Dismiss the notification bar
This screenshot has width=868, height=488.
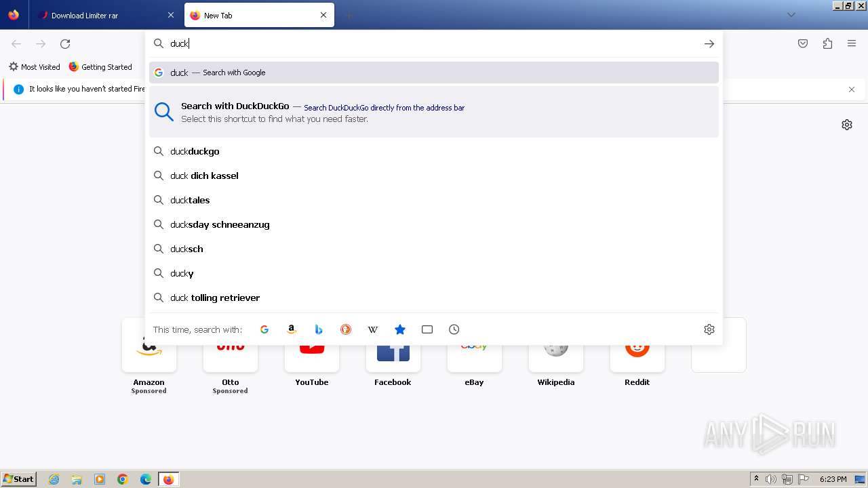852,89
